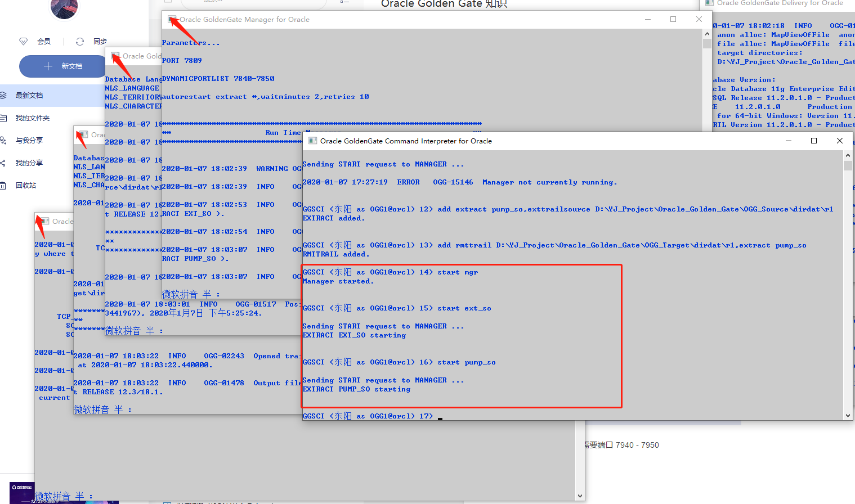Image resolution: width=855 pixels, height=504 pixels.
Task: Click the bottom window scroll-down arrow
Action: click(x=580, y=496)
